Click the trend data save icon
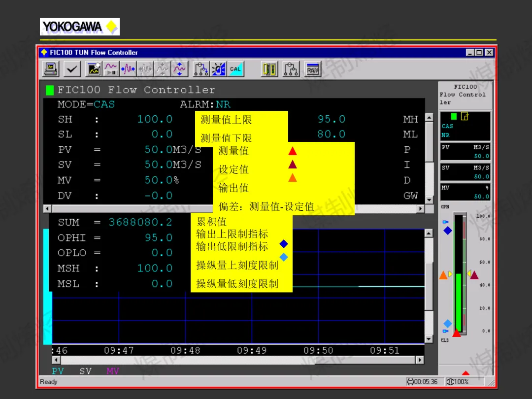 (x=94, y=69)
